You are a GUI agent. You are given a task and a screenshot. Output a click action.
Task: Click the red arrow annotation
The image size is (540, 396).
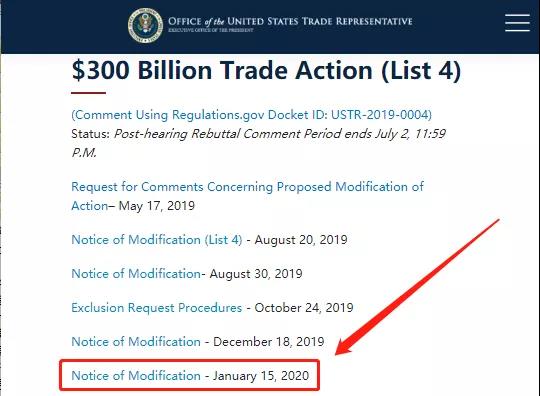(417, 287)
